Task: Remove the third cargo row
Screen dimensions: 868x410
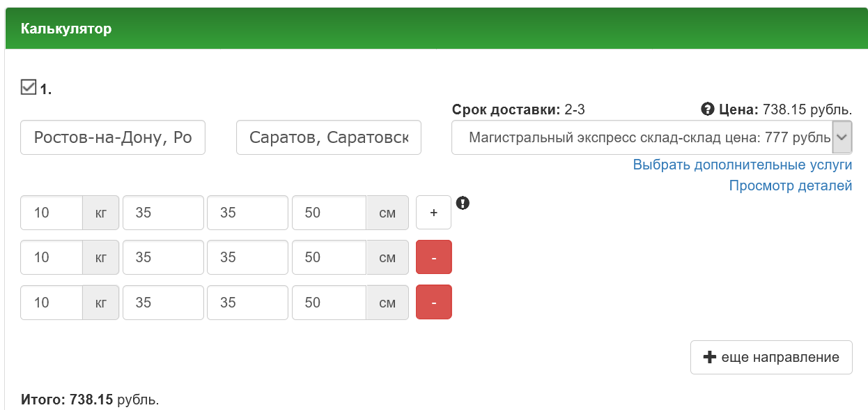Action: (433, 303)
